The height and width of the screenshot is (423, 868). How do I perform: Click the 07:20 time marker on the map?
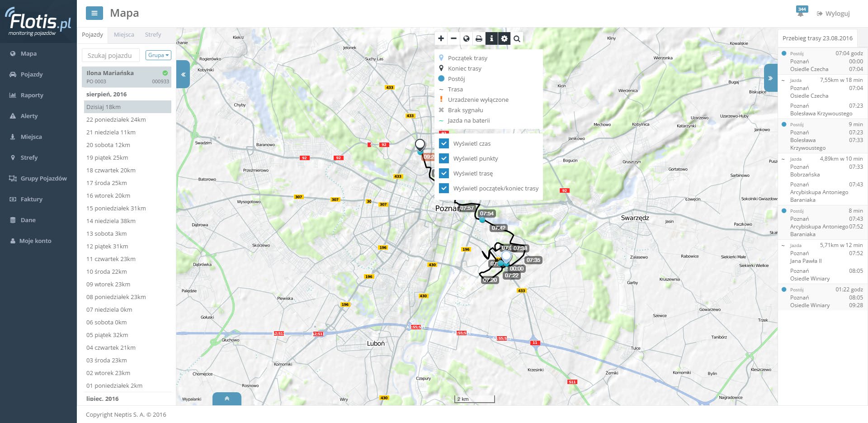[490, 280]
